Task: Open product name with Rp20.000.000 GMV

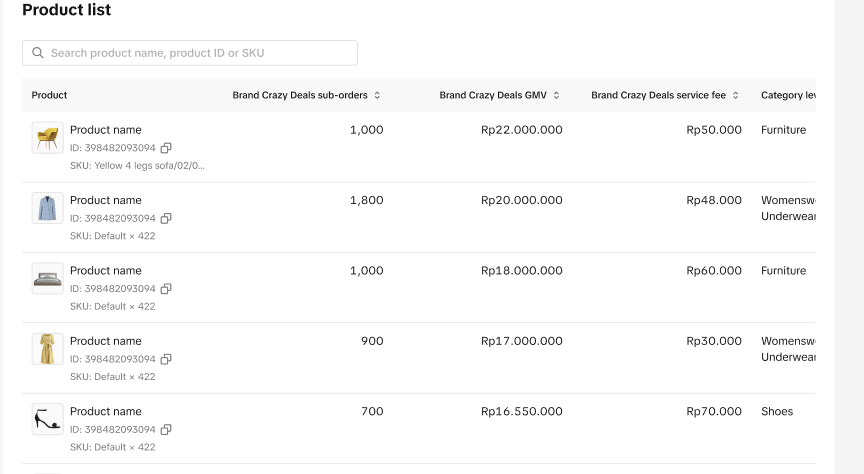Action: point(106,200)
